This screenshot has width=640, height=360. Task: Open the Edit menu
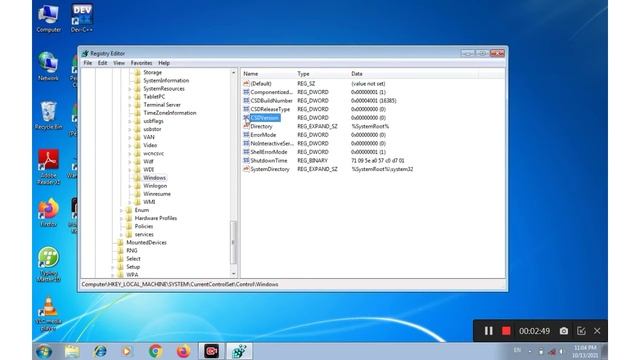pos(102,63)
